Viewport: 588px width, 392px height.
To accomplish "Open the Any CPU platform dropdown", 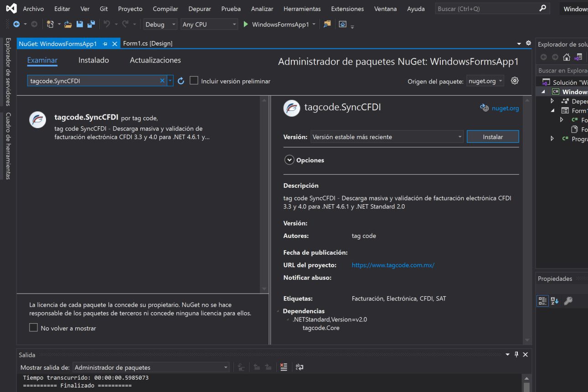I will coord(209,25).
